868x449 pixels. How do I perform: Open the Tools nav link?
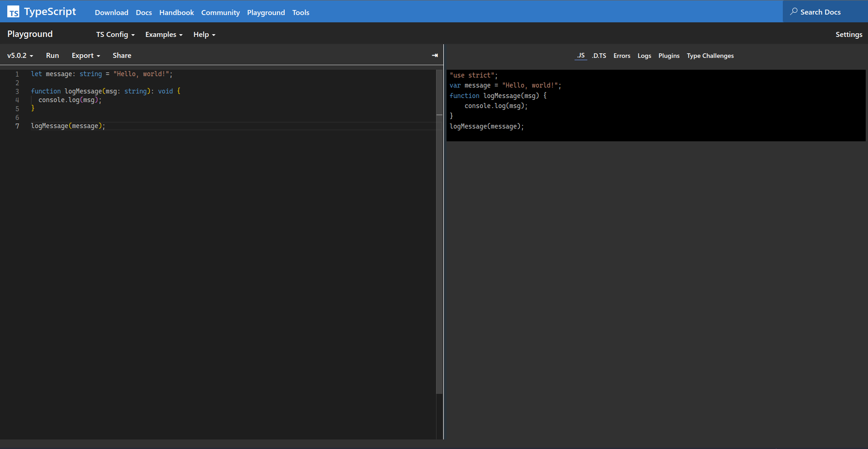(301, 13)
